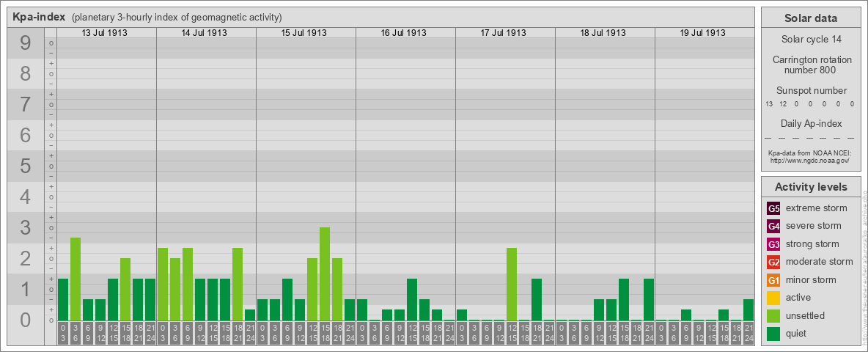Click the 'strong storm' legend label

click(x=812, y=244)
